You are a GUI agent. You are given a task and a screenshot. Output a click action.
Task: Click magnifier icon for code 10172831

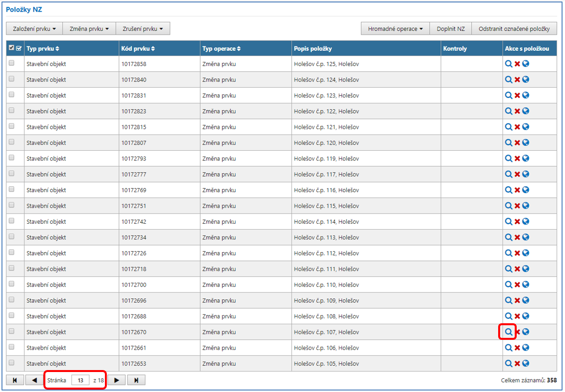[x=508, y=96]
